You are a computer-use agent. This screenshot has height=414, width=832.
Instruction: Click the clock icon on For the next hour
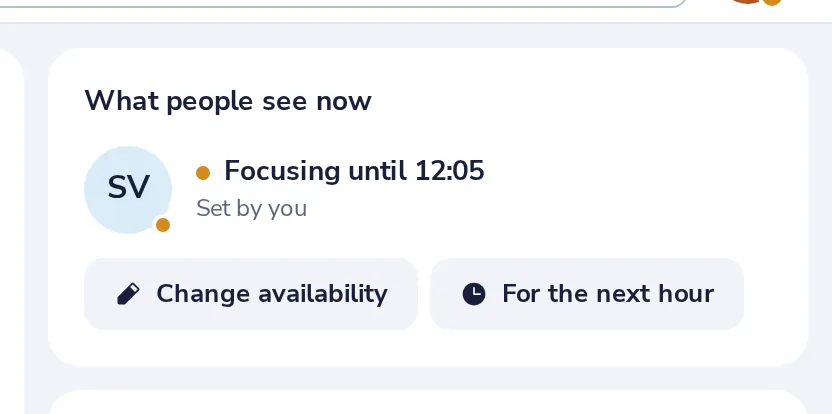(474, 294)
